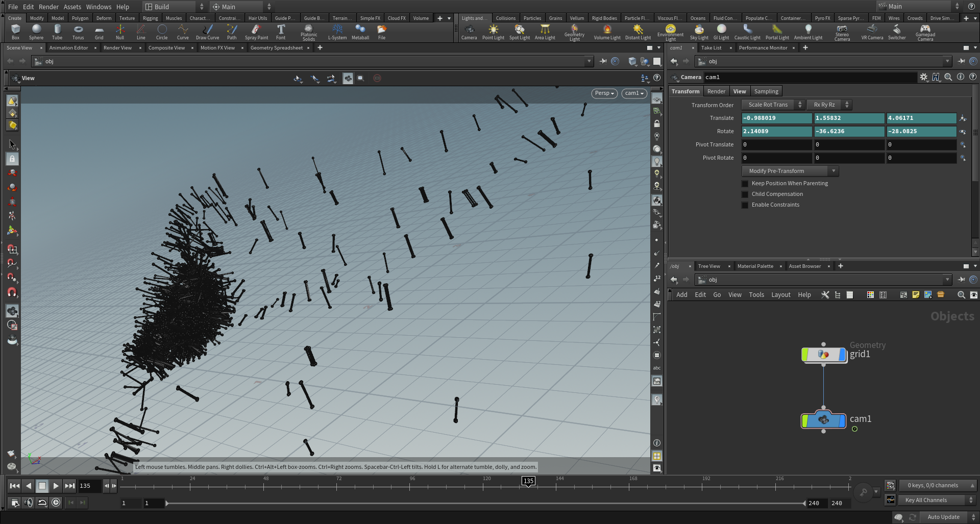Enable Child Compensation checkbox
The image size is (980, 524).
(x=745, y=194)
